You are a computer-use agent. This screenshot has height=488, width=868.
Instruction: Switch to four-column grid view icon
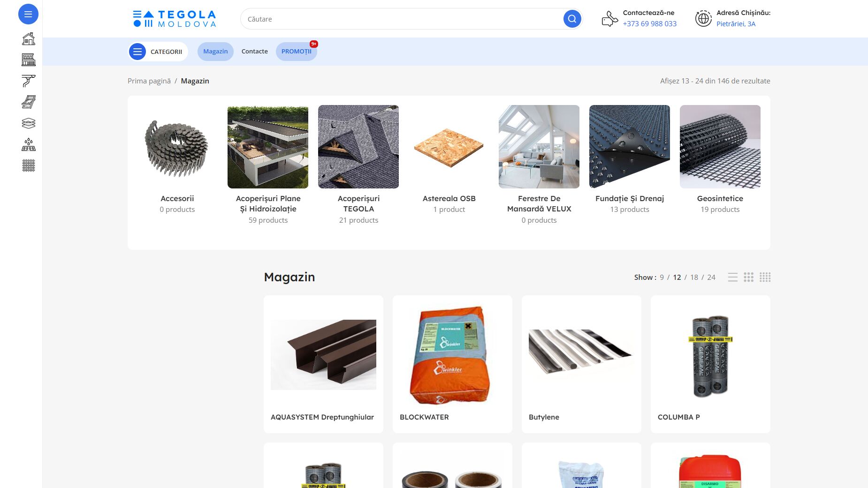(765, 277)
